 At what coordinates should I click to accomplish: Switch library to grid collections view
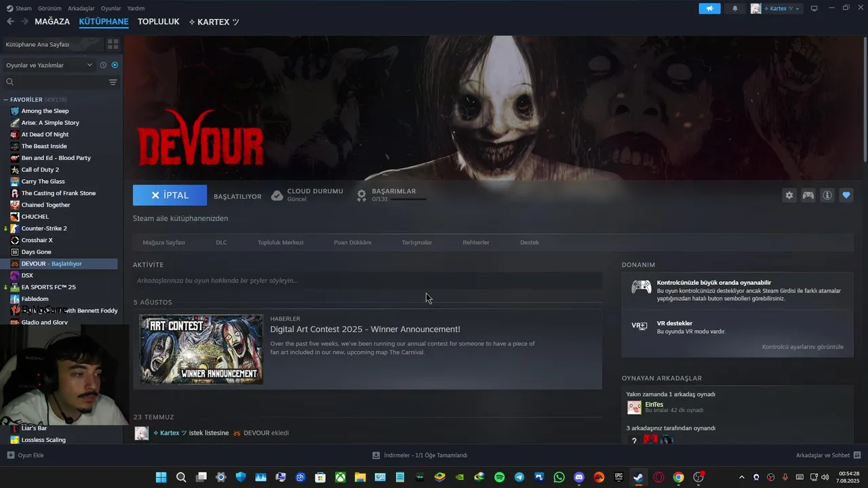point(113,44)
